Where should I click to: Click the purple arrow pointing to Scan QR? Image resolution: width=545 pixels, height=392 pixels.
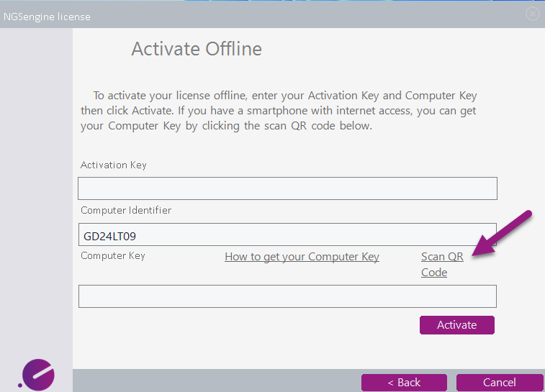(502, 233)
